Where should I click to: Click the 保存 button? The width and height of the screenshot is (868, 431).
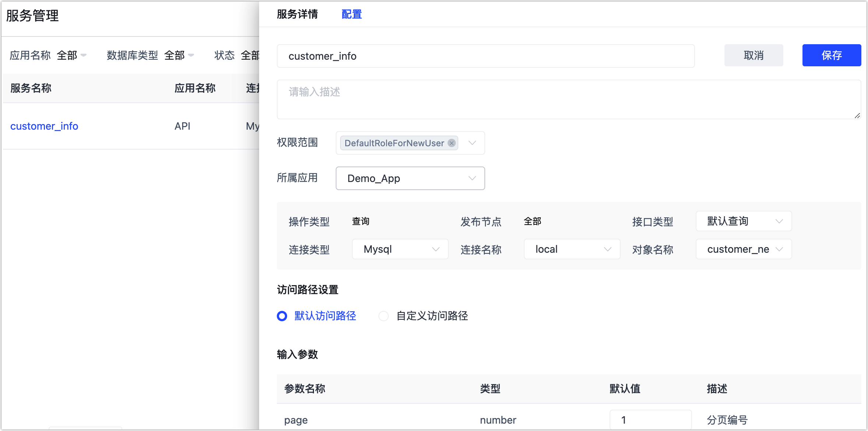coord(832,56)
